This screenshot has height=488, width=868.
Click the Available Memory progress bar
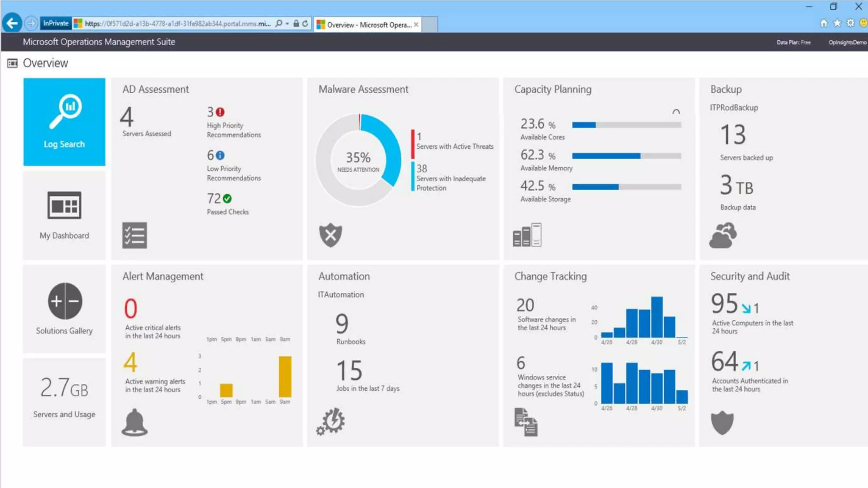click(626, 156)
